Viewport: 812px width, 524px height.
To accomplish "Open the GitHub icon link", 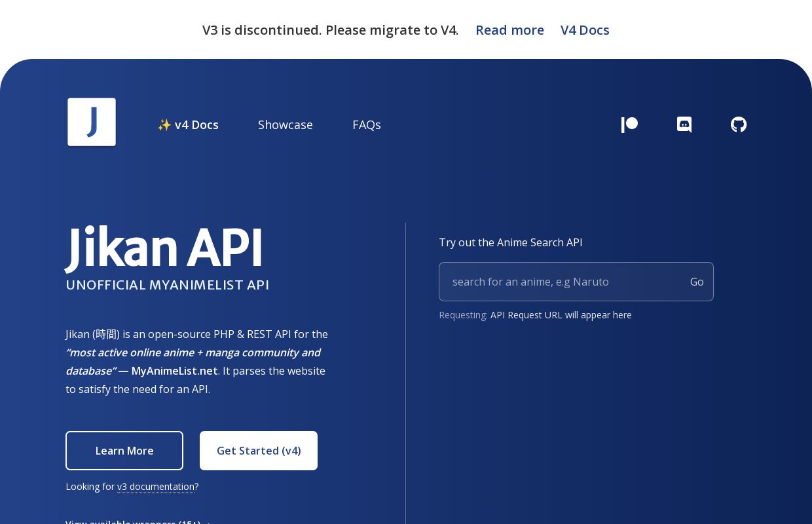I will tap(739, 124).
